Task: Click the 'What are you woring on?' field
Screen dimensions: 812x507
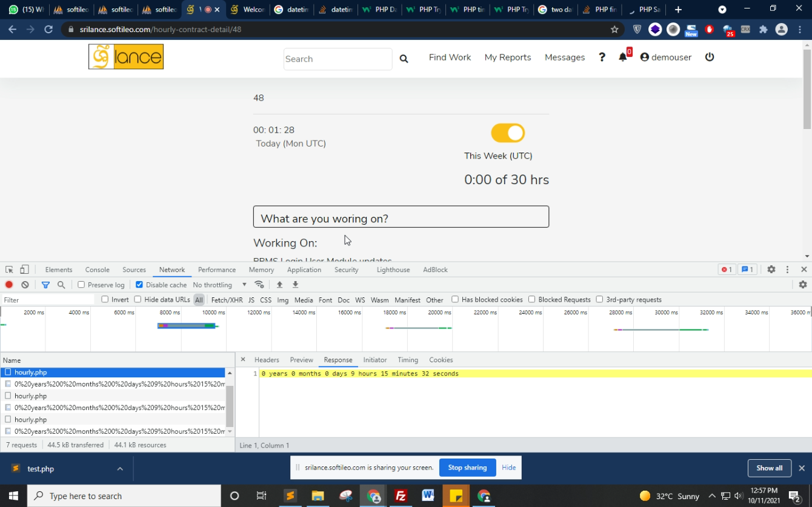Action: (401, 217)
